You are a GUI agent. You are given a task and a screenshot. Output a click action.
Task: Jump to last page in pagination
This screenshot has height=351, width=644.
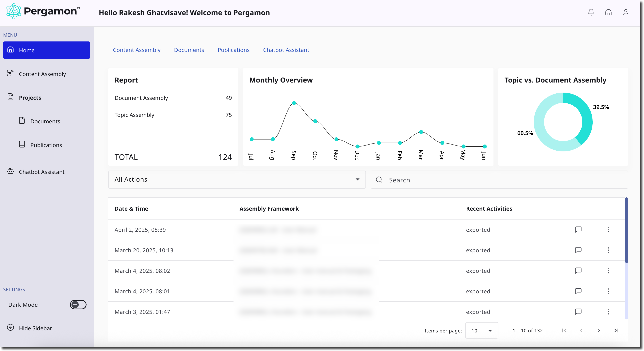coord(616,330)
